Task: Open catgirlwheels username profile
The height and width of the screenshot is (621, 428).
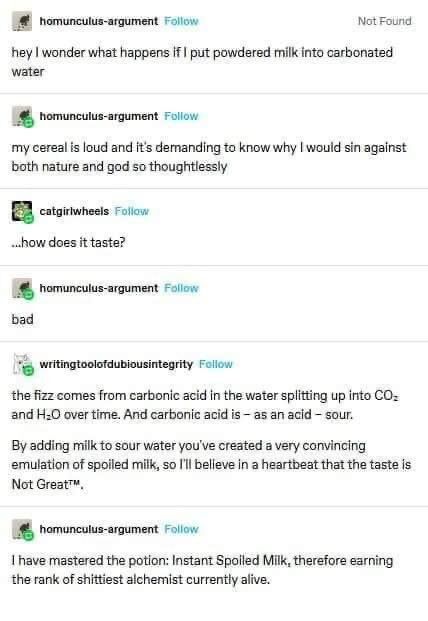Action: tap(74, 211)
